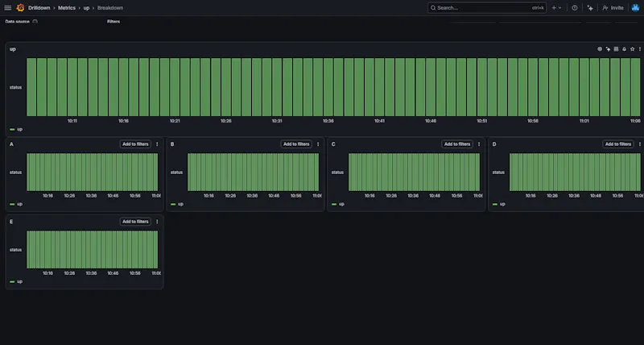Viewport: 644px width, 345px height.
Task: Click panel A title
Action: 11,144
